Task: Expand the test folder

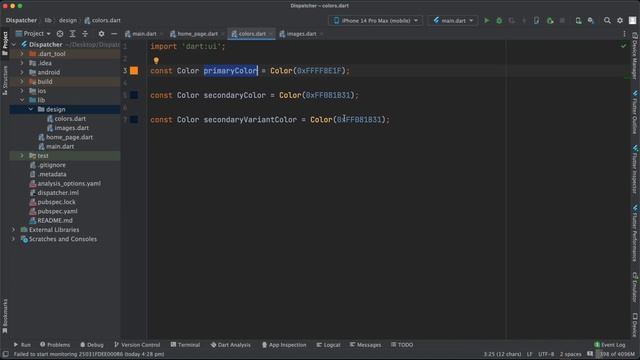Action: [x=22, y=156]
